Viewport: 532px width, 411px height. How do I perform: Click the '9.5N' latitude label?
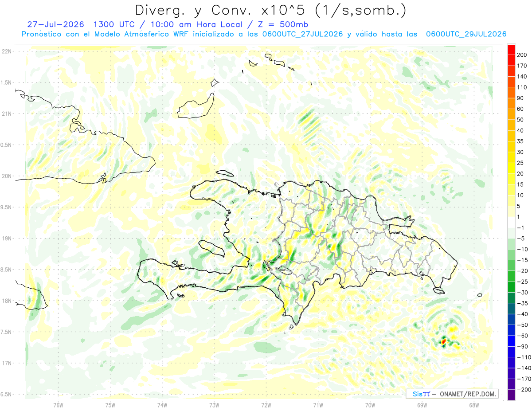7,207
